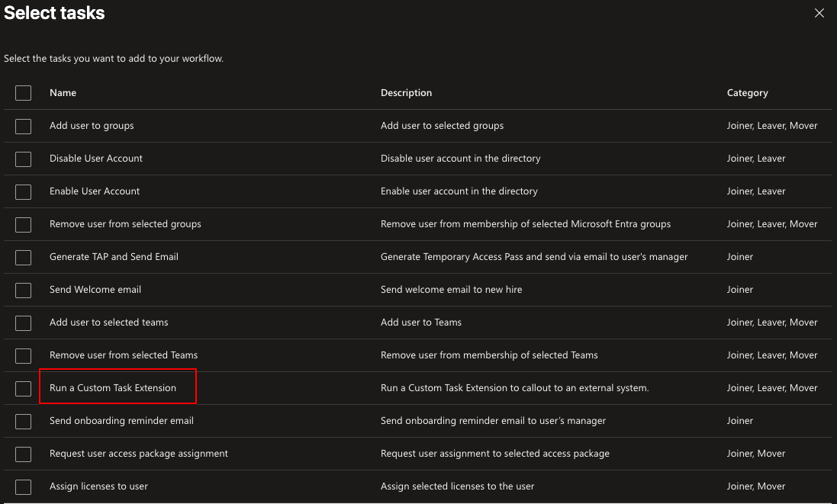Check the Add user to groups checkbox
Image resolution: width=837 pixels, height=504 pixels.
(x=23, y=127)
